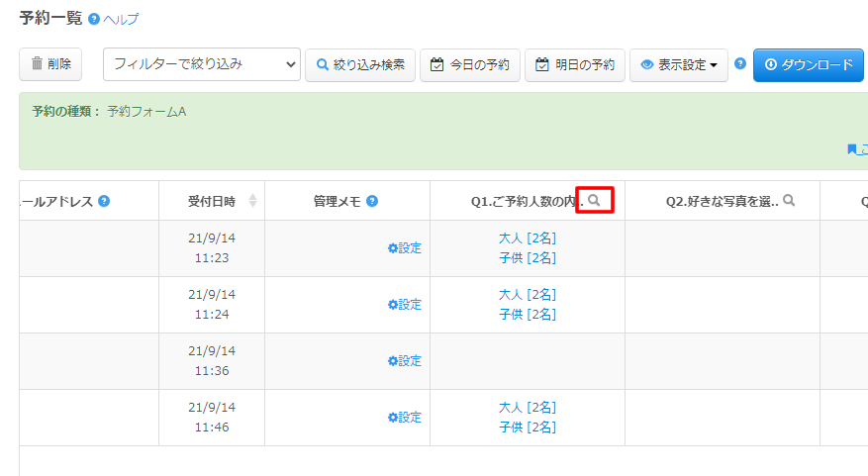This screenshot has height=476, width=868.
Task: Open the フィルターで絞り込み dropdown
Action: coord(202,64)
